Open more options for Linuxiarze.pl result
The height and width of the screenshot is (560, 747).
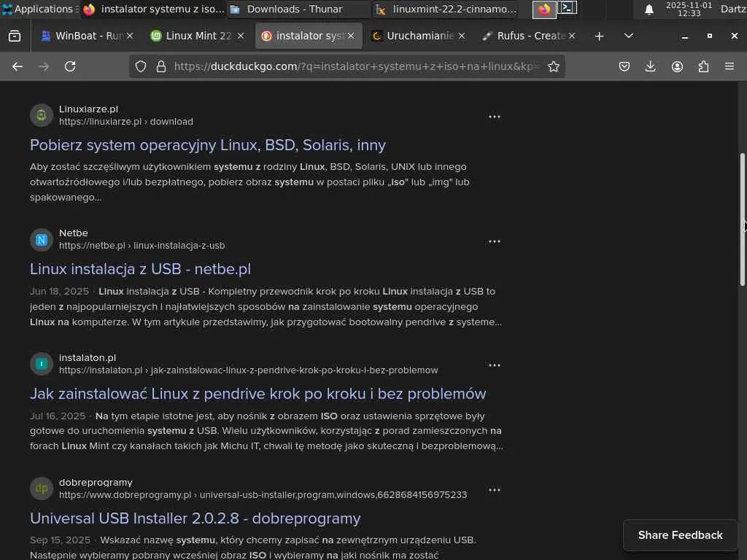(495, 117)
